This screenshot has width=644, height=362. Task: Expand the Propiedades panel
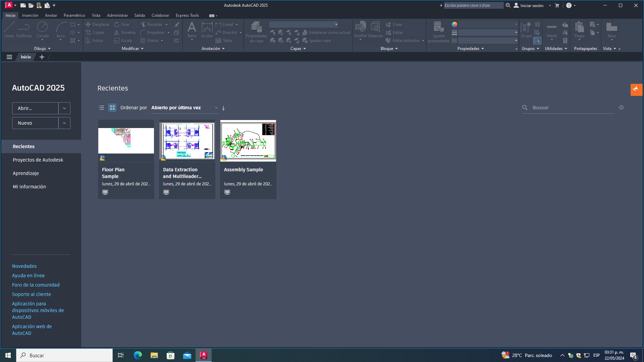[x=471, y=49]
